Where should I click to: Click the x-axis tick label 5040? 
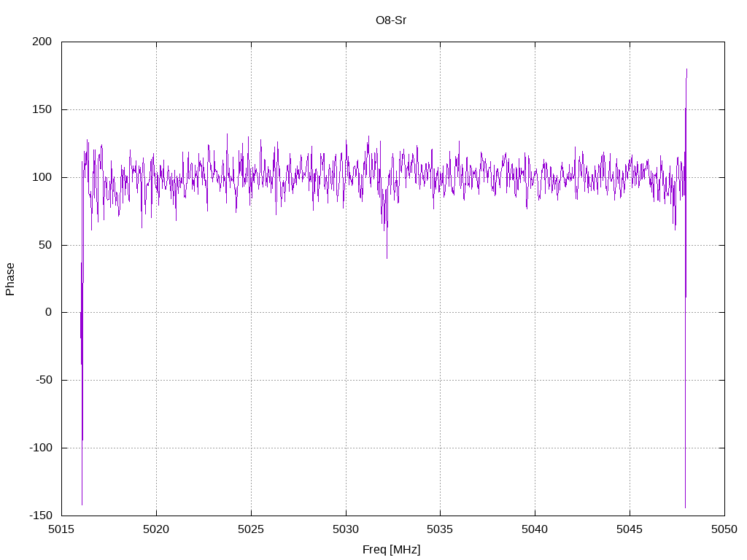click(535, 529)
